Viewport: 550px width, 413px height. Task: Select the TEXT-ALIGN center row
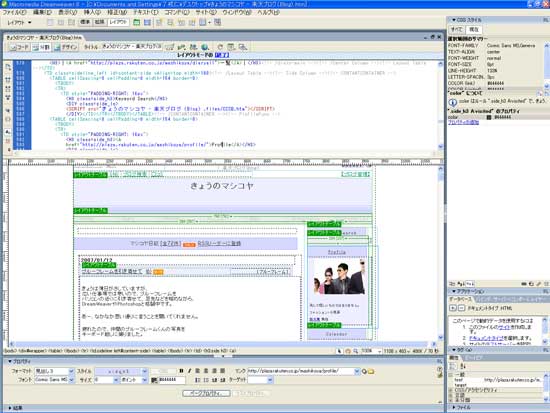495,52
